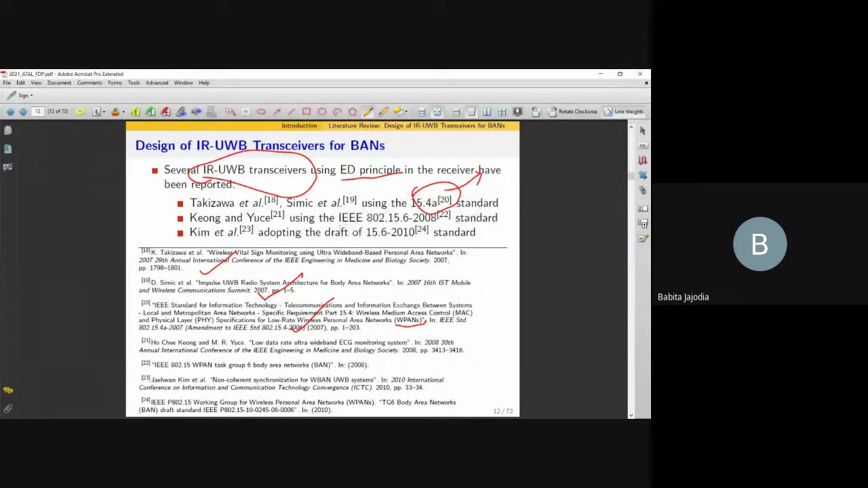Select the Crop tool
Screen dimensions: 868x488
pyautogui.click(x=642, y=175)
